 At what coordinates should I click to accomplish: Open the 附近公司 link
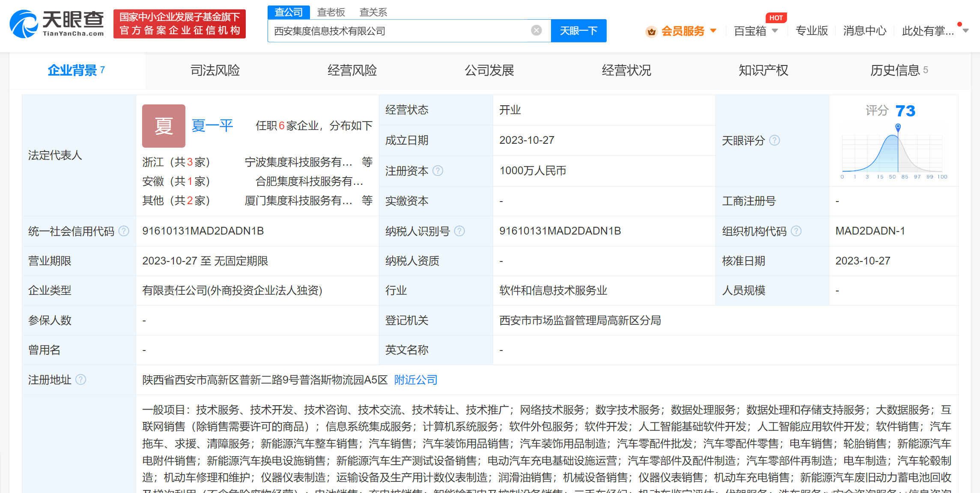click(x=415, y=380)
